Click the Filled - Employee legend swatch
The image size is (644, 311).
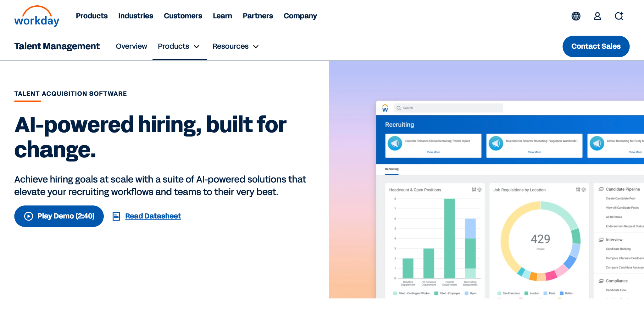point(436,293)
